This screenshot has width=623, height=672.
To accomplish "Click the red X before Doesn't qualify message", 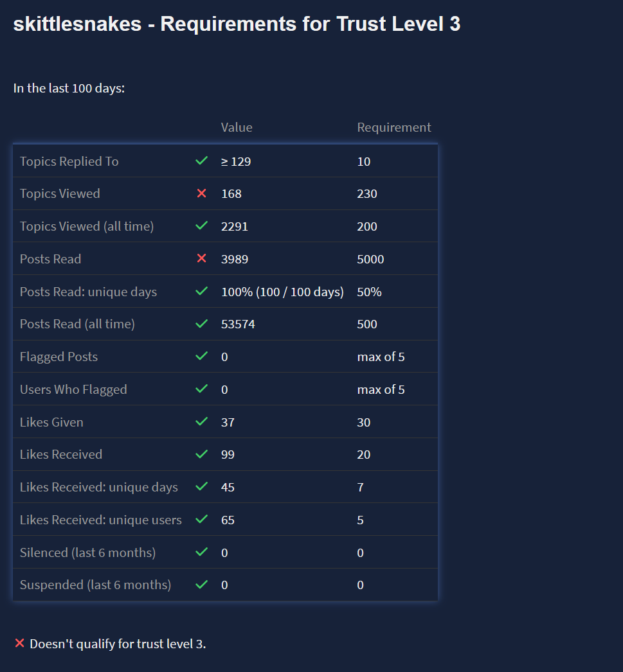I will (x=20, y=643).
